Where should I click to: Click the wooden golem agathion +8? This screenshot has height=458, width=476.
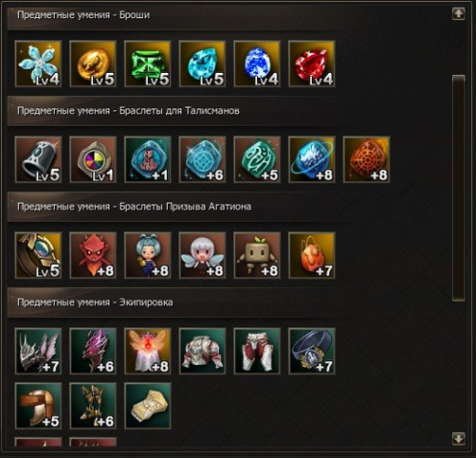point(257,255)
